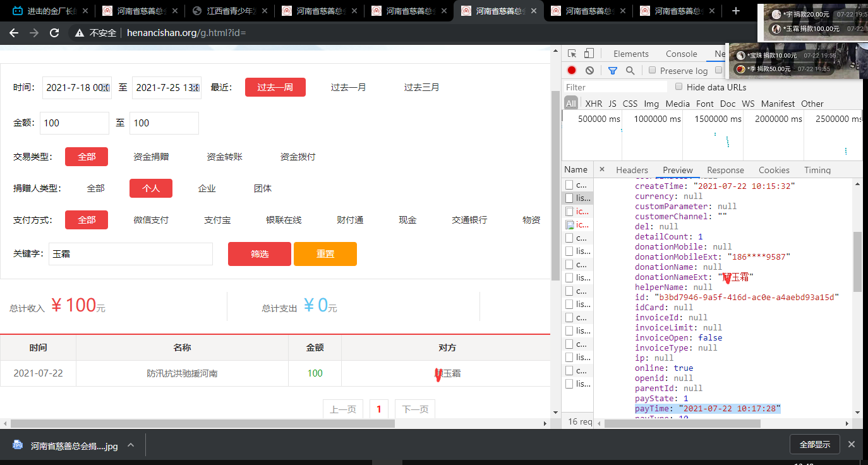Screen dimensions: 868x465
Task: Select the DevTools inspect element tool
Action: pyautogui.click(x=572, y=54)
